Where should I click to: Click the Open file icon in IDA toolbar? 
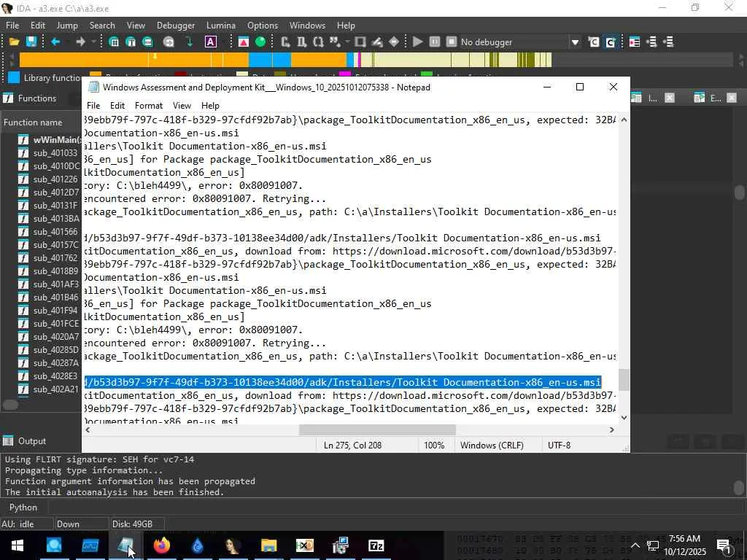tap(15, 42)
